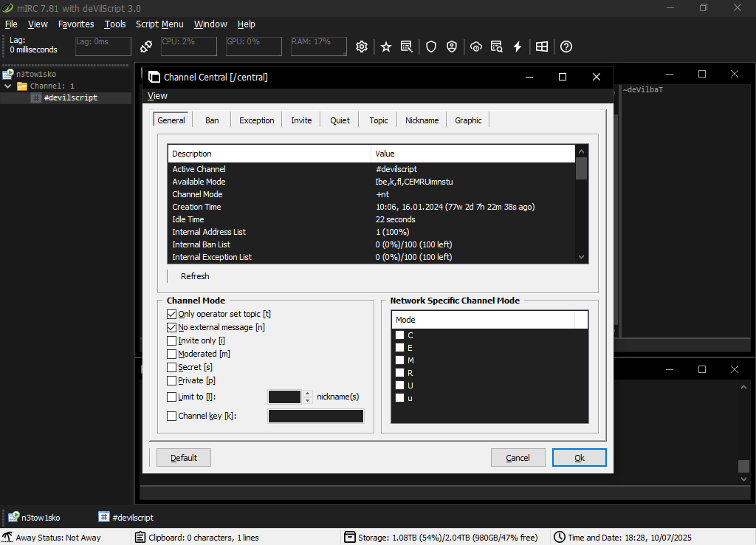Open the Ban tab

[x=212, y=120]
